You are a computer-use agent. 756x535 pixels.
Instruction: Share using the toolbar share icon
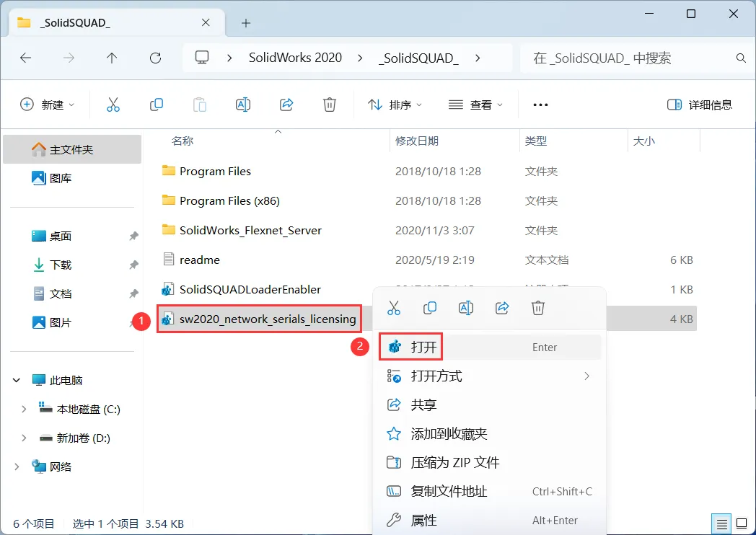pos(286,105)
